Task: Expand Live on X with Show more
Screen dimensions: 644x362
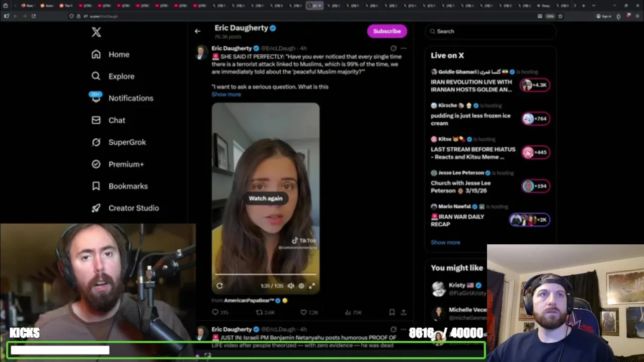Action: pyautogui.click(x=445, y=242)
